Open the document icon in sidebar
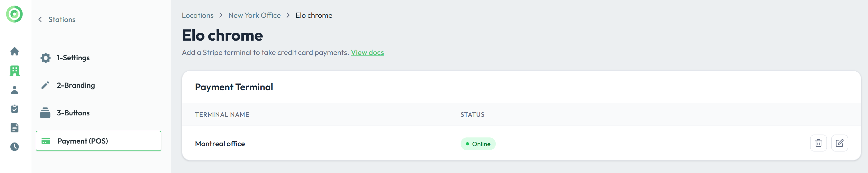This screenshot has width=868, height=173. 15,128
